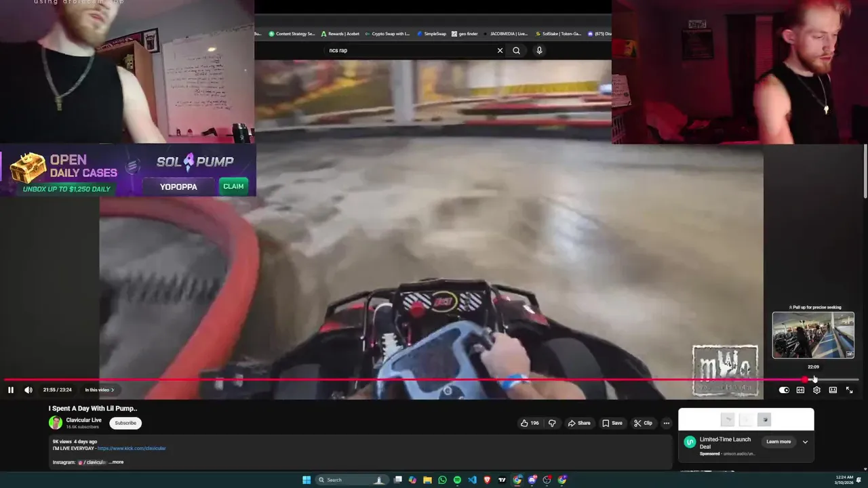Open Brave browser from taskbar

pos(487,480)
